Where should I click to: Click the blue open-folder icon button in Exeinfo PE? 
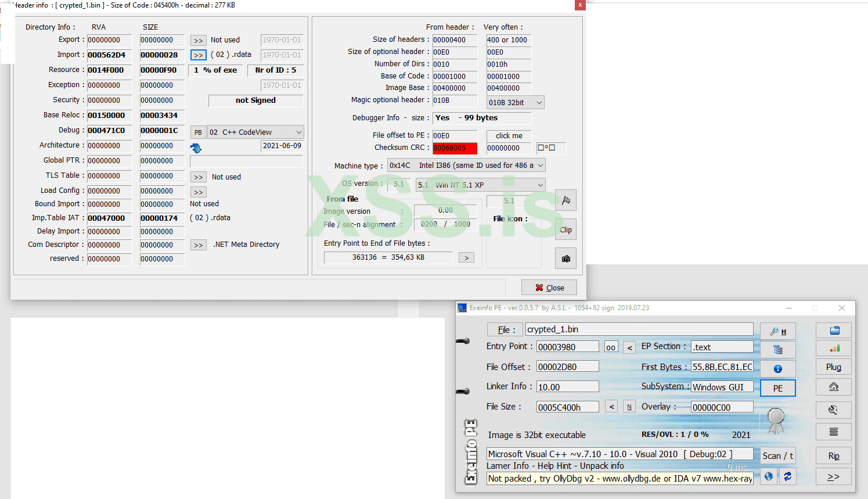pyautogui.click(x=834, y=331)
